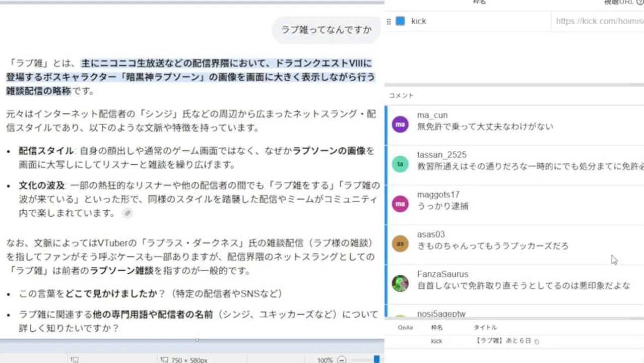Select the comment '無免許で乗って大丈夫なわけがない'
This screenshot has width=644, height=363.
click(x=485, y=127)
